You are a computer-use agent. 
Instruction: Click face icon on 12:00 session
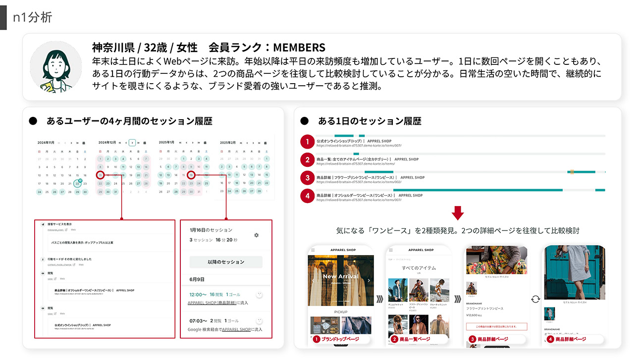(259, 295)
